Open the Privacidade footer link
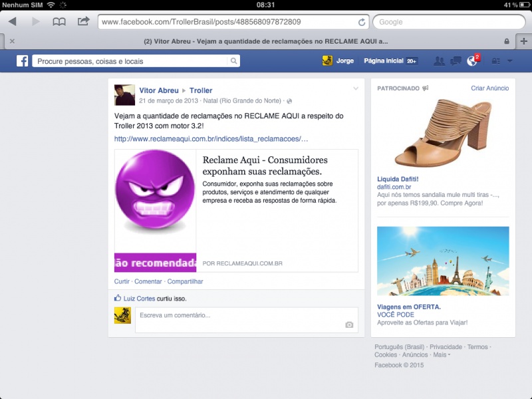The height and width of the screenshot is (399, 532). point(446,347)
